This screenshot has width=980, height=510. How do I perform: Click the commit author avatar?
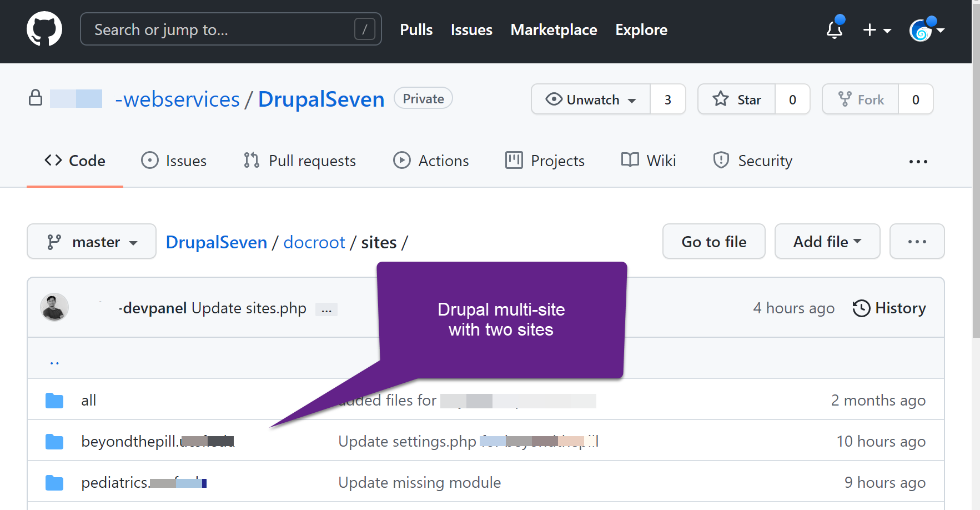[54, 307]
